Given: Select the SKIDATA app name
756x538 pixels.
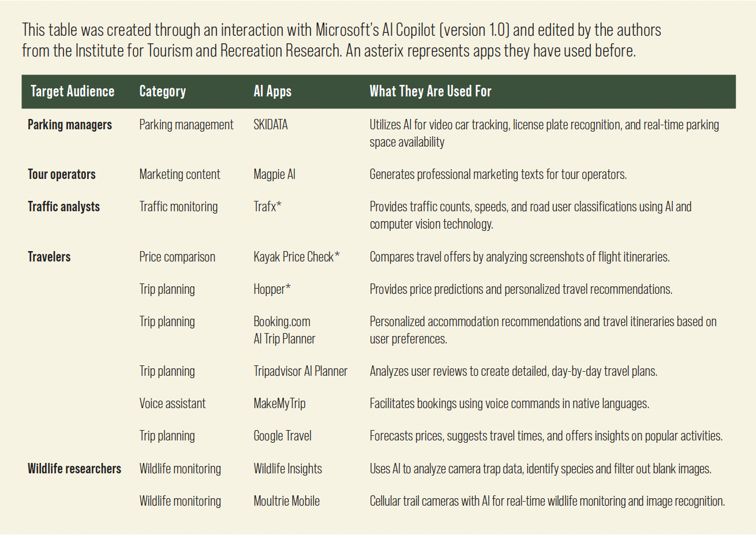Looking at the screenshot, I should click(270, 125).
